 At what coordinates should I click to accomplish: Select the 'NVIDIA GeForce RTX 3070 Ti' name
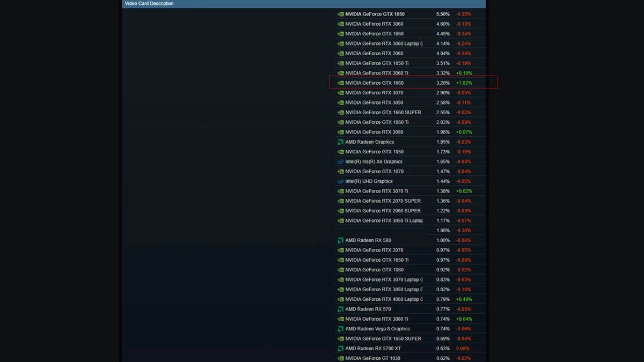[377, 191]
